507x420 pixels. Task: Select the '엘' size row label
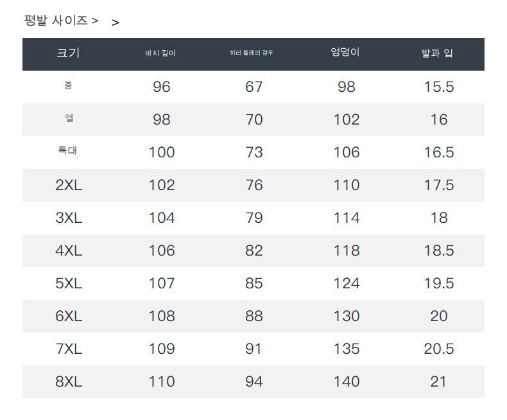tap(69, 119)
